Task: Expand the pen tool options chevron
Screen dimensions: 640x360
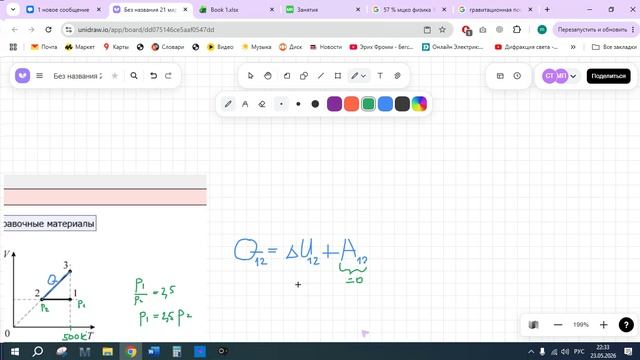Action: pyautogui.click(x=363, y=76)
